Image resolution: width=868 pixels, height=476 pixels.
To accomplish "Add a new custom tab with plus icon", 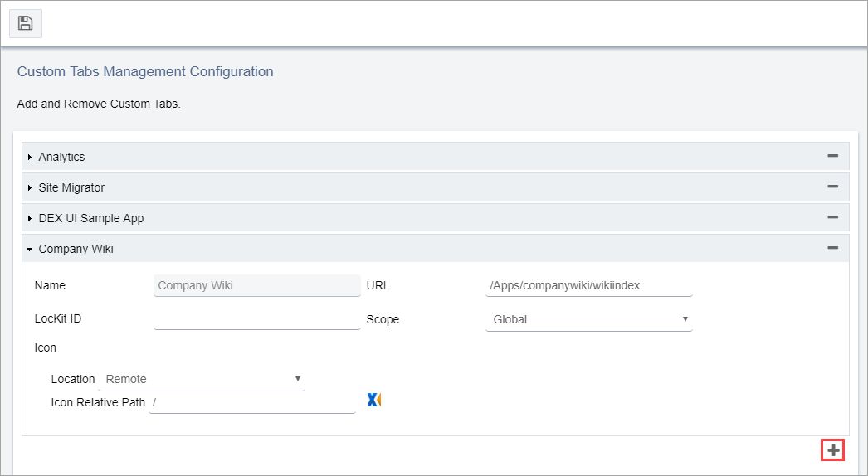I will 833,450.
